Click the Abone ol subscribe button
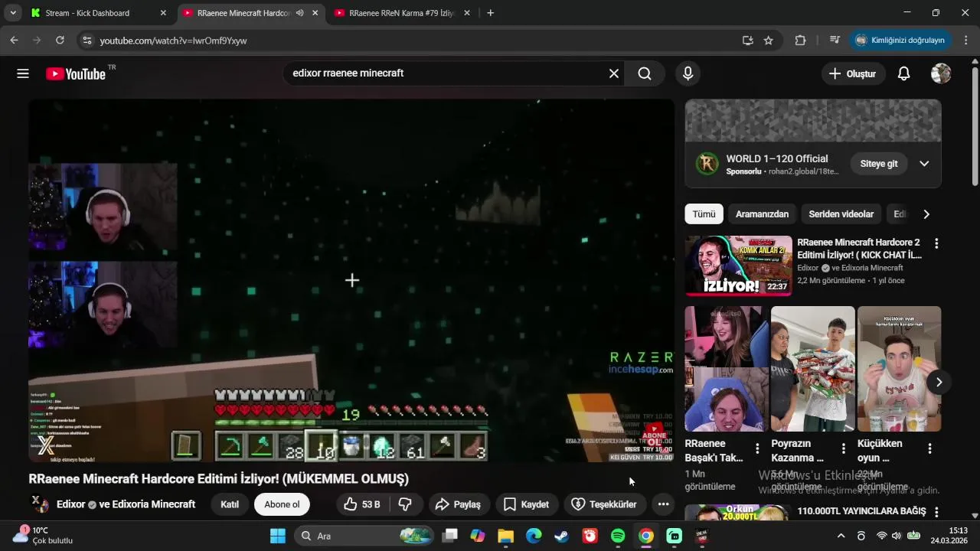 click(282, 504)
